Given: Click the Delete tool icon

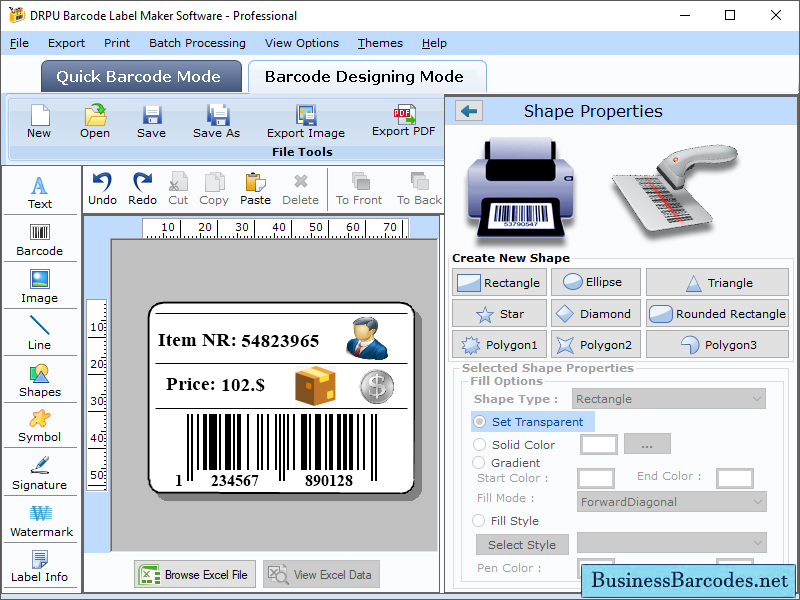Looking at the screenshot, I should tap(301, 181).
